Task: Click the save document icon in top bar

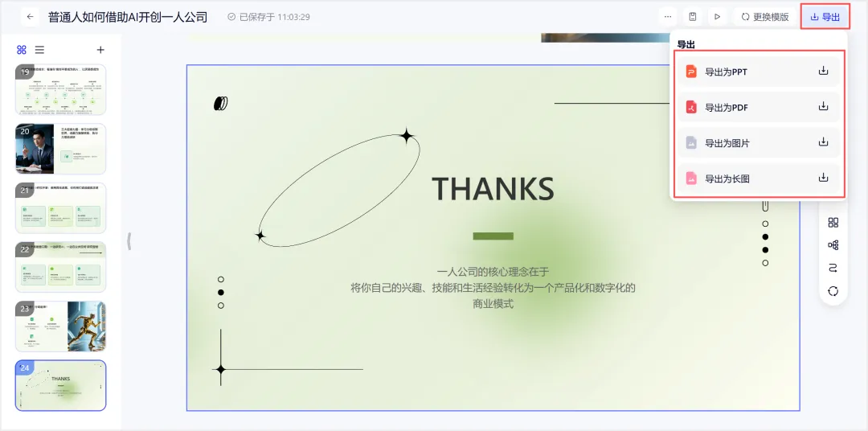Action: pos(693,17)
